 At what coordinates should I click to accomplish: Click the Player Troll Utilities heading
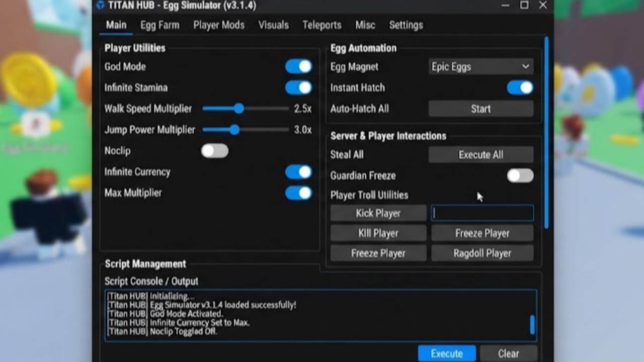pos(369,195)
